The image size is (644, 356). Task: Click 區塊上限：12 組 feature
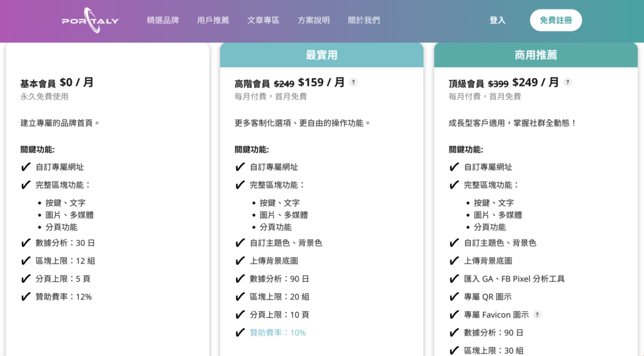[65, 261]
